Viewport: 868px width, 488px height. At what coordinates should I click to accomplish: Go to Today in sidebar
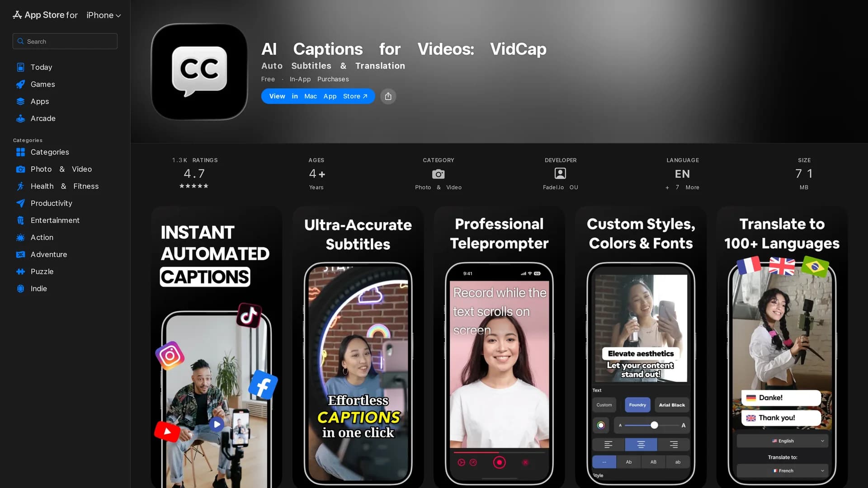point(41,67)
